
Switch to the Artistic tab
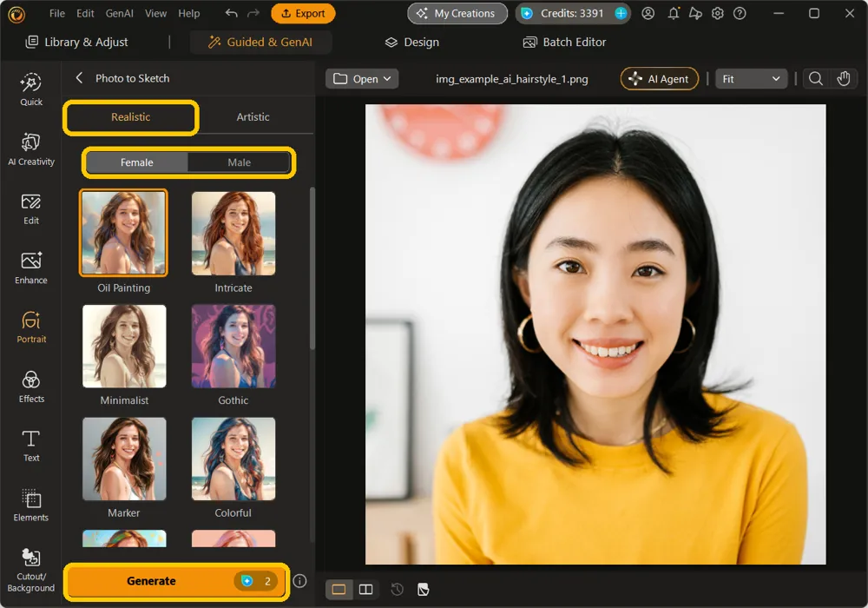[253, 117]
